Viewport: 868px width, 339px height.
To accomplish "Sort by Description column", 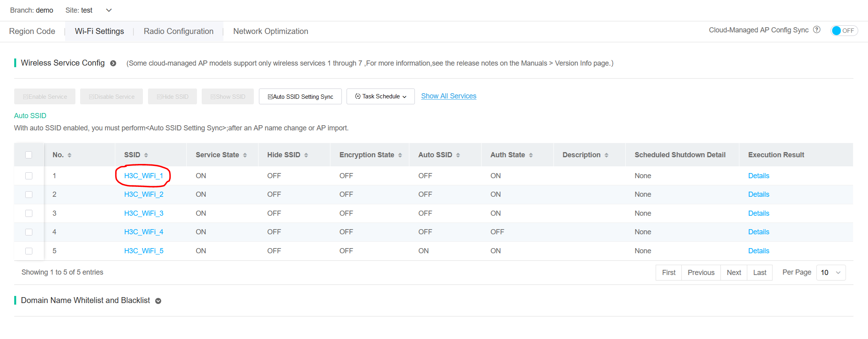I will click(x=606, y=155).
